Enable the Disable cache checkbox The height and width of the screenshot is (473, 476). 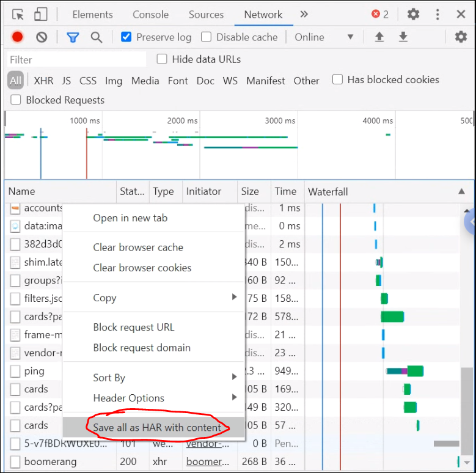pyautogui.click(x=206, y=37)
